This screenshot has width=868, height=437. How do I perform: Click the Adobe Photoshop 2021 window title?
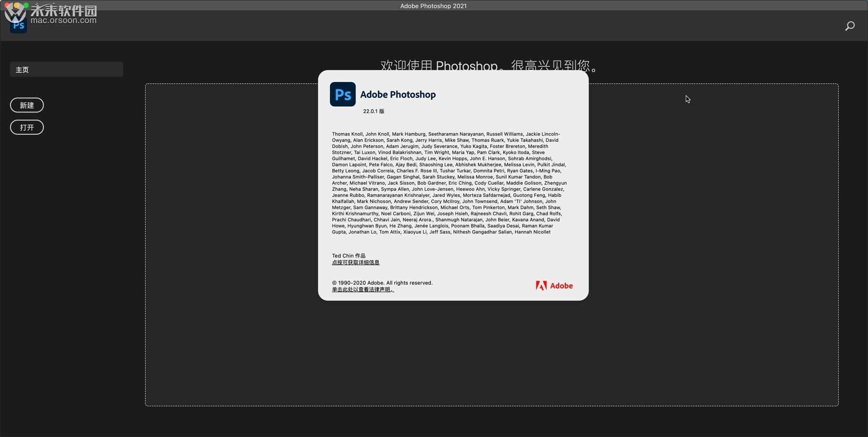click(x=433, y=6)
